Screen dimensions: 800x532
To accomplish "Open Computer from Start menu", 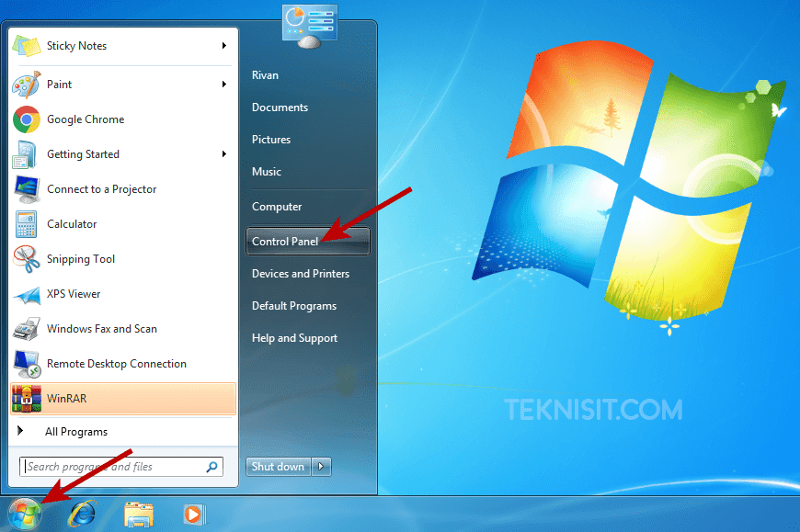I will pos(277,207).
